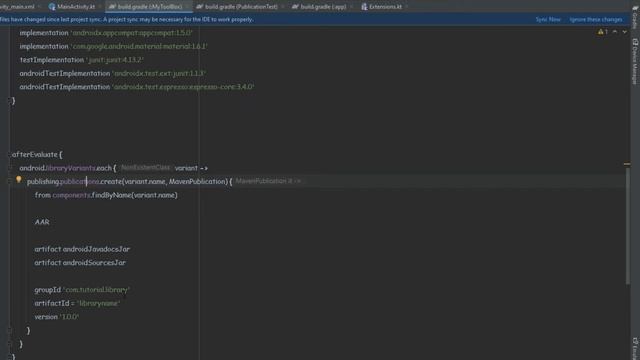Click the project sync notification message
640x360 pixels.
(x=127, y=19)
